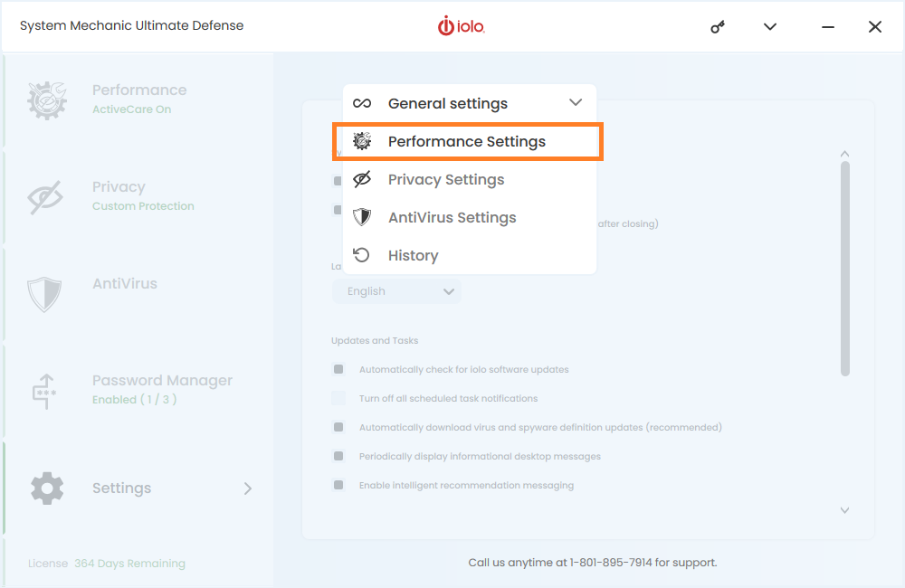Open the AntiVirus section in sidebar
The image size is (905, 588).
(x=138, y=293)
